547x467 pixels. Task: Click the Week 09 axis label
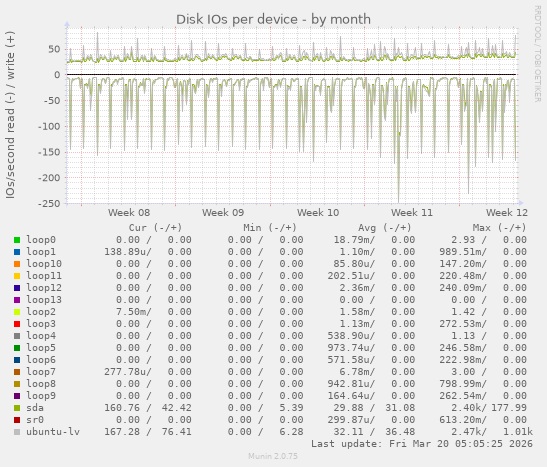(x=223, y=213)
